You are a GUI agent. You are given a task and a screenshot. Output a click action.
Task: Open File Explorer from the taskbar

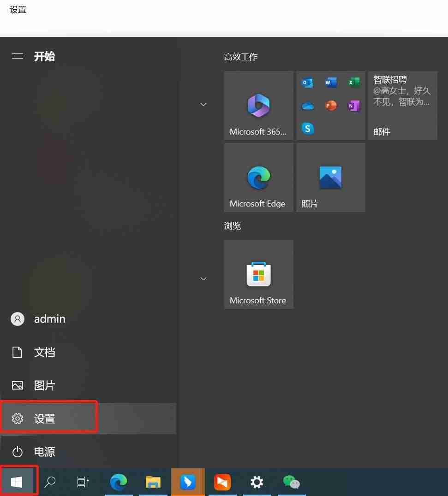point(153,482)
